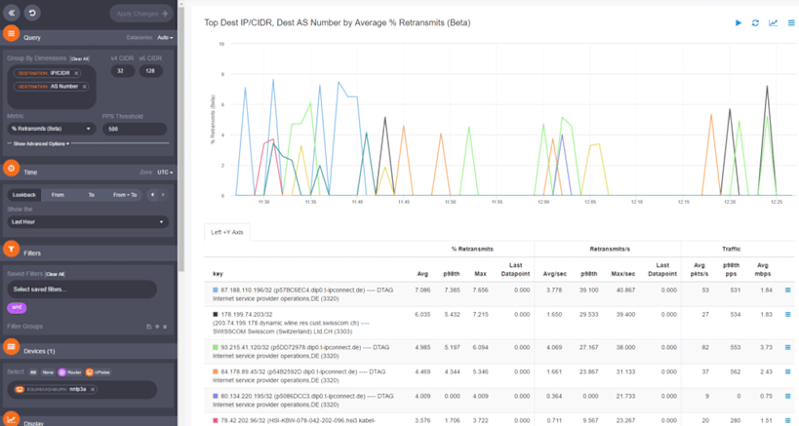Delete filter groups with the x icon
This screenshot has height=426, width=799.
(x=165, y=327)
